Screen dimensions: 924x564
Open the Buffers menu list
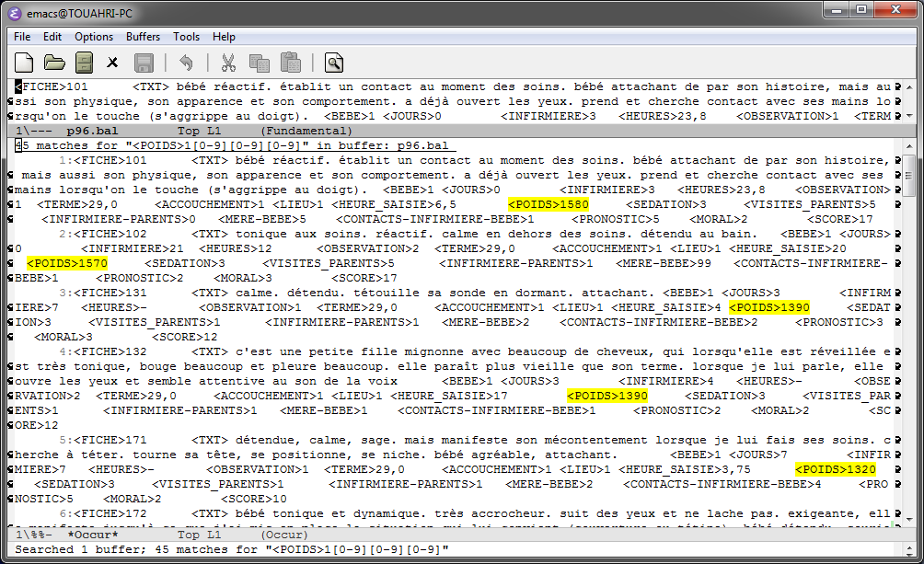pyautogui.click(x=143, y=37)
